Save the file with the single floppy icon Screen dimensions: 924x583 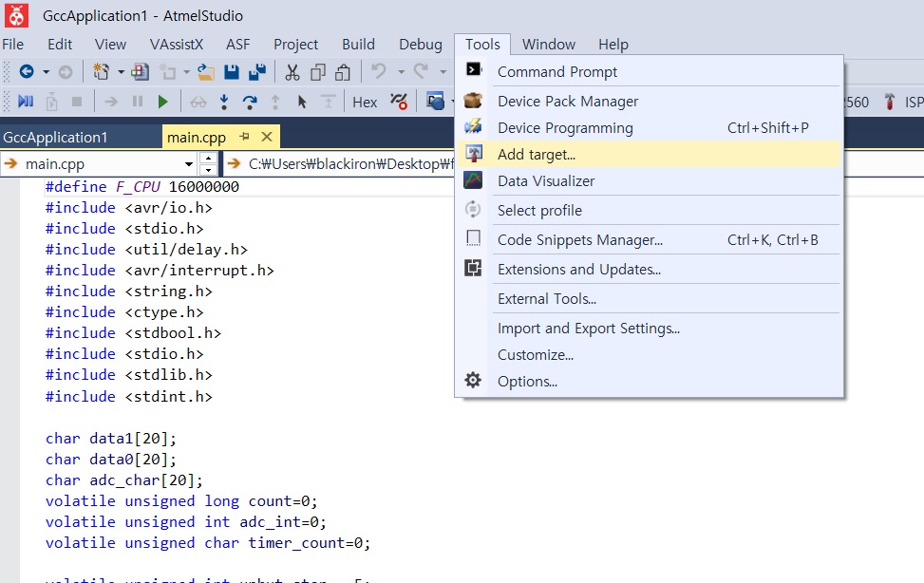pyautogui.click(x=232, y=72)
